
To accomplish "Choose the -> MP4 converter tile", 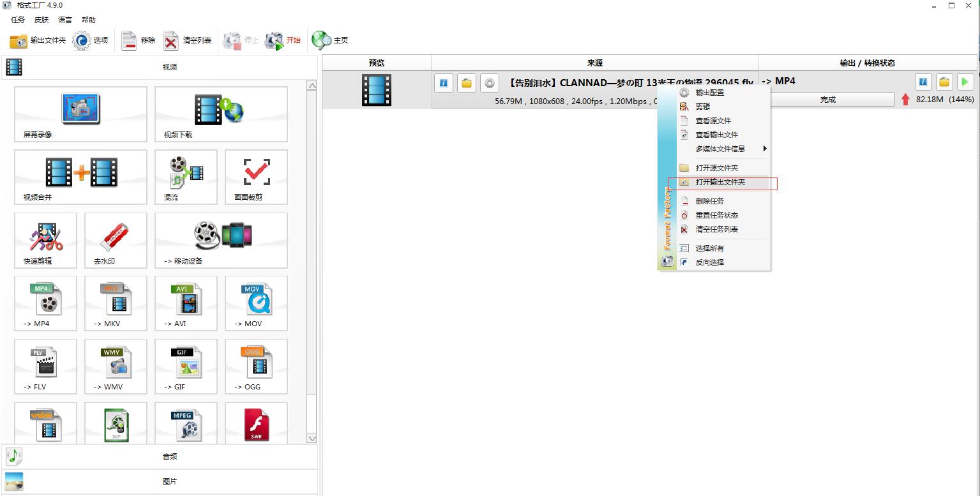I will (45, 303).
